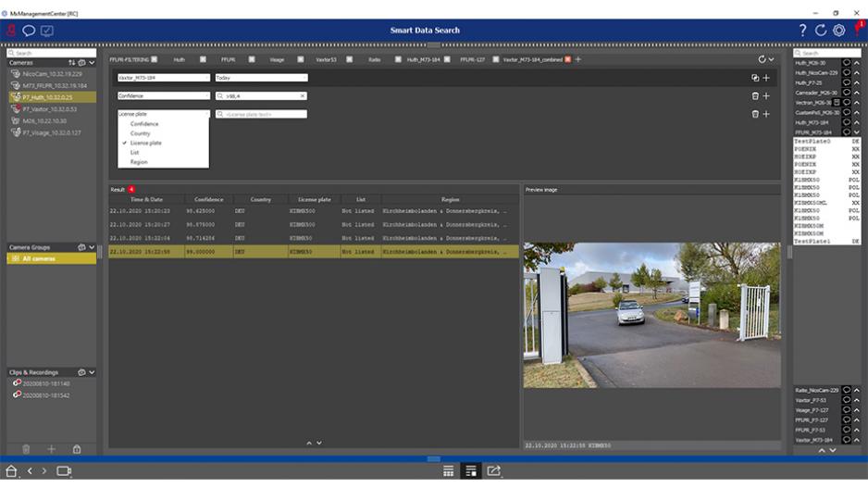The image size is (868, 488).
Task: Expand options chevron next to refresh
Action: click(771, 59)
